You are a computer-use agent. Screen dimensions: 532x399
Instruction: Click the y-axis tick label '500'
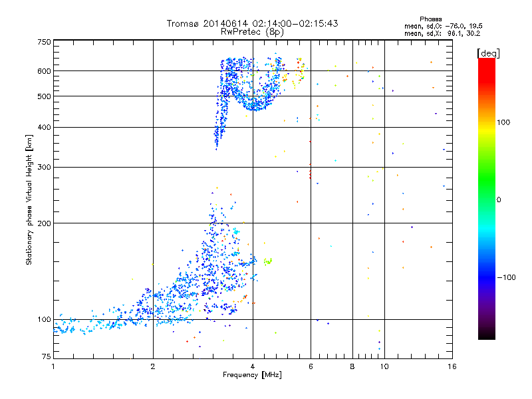pos(45,96)
